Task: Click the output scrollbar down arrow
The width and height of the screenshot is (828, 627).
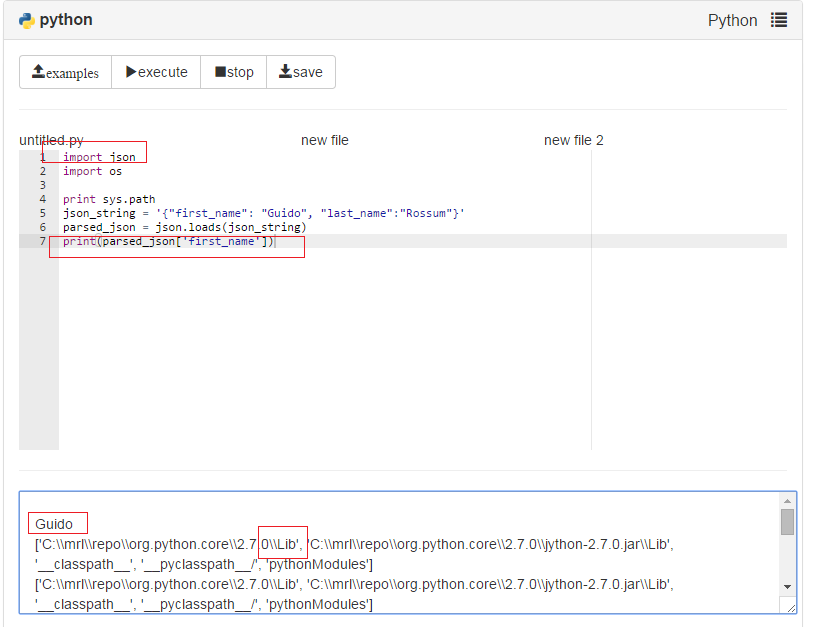Action: (x=787, y=587)
